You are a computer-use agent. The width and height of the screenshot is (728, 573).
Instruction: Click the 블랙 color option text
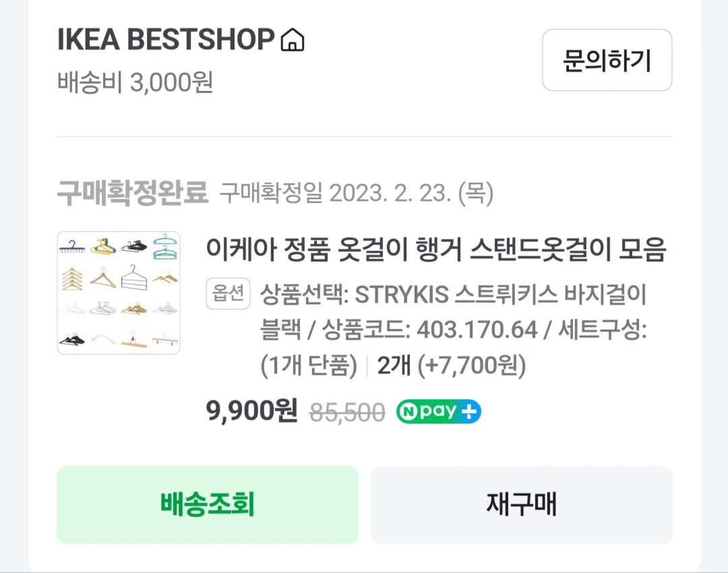(279, 330)
